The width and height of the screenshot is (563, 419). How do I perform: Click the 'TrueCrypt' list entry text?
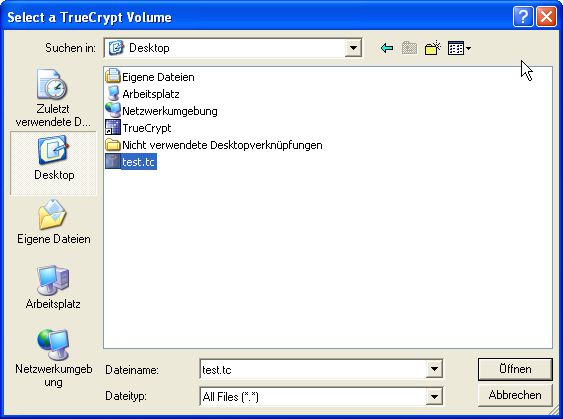click(x=146, y=128)
